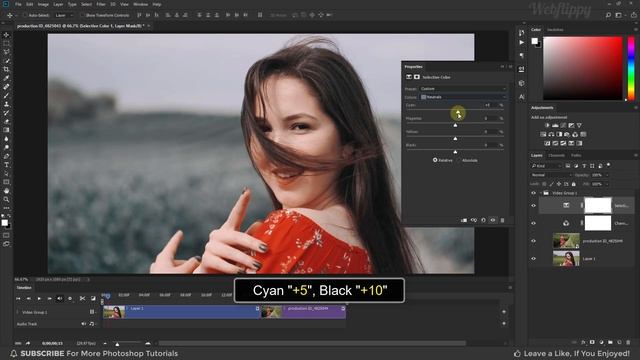Viewport: 640px width, 360px height.
Task: Select the Rectangular Marquee tool
Action: click(x=6, y=44)
